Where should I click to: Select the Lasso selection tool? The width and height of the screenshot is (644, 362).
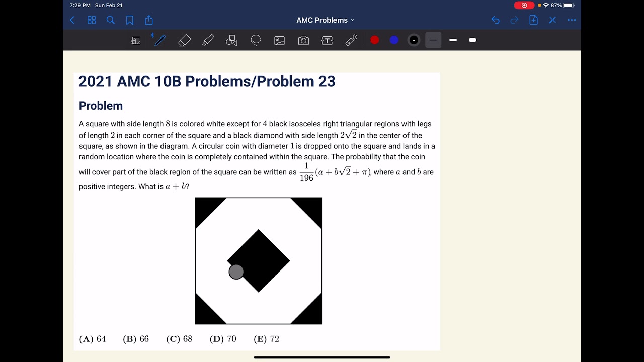point(256,40)
